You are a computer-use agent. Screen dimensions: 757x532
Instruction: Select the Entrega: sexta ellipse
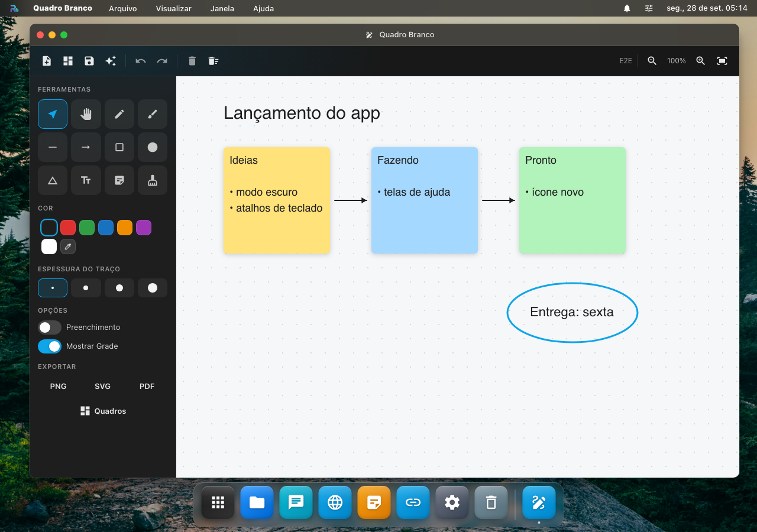click(x=572, y=313)
